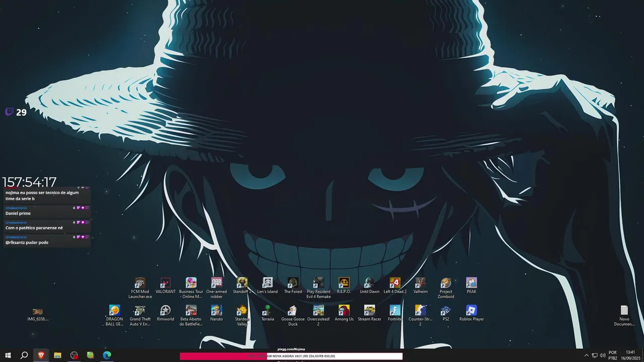Click the Fortnite desktop icon
This screenshot has width=644, height=362.
coord(395,313)
